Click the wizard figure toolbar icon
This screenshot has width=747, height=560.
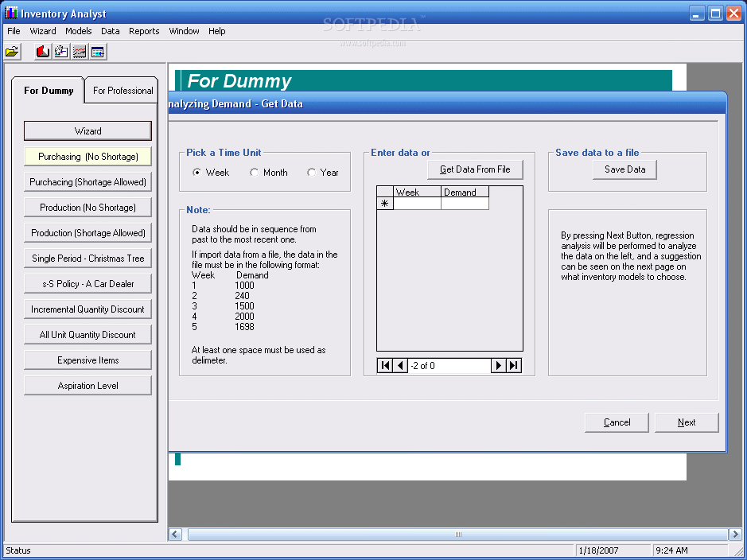point(61,52)
